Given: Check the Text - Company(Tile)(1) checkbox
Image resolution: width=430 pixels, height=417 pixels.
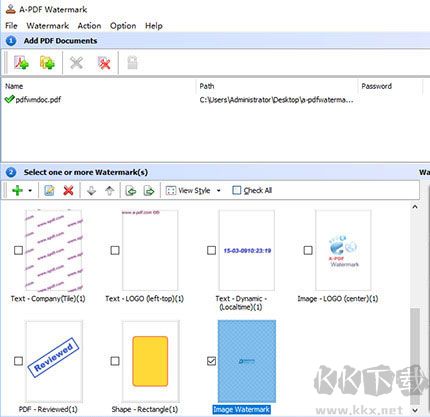Looking at the screenshot, I should [19, 250].
